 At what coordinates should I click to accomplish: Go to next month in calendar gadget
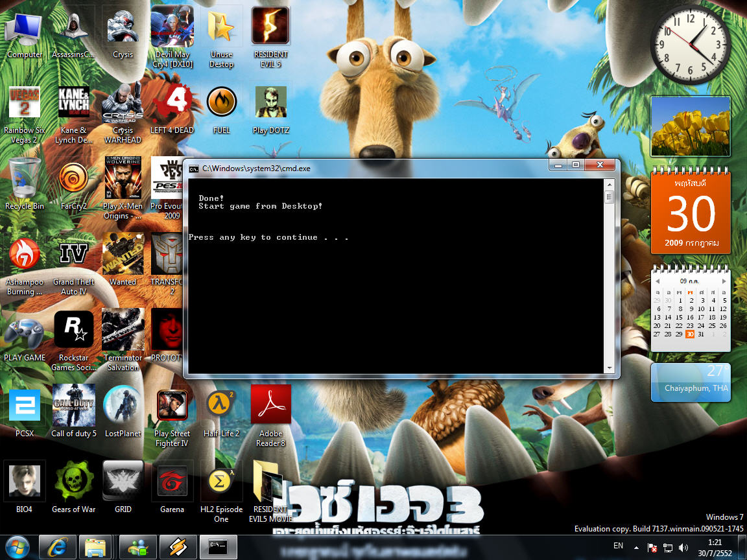[x=724, y=281]
